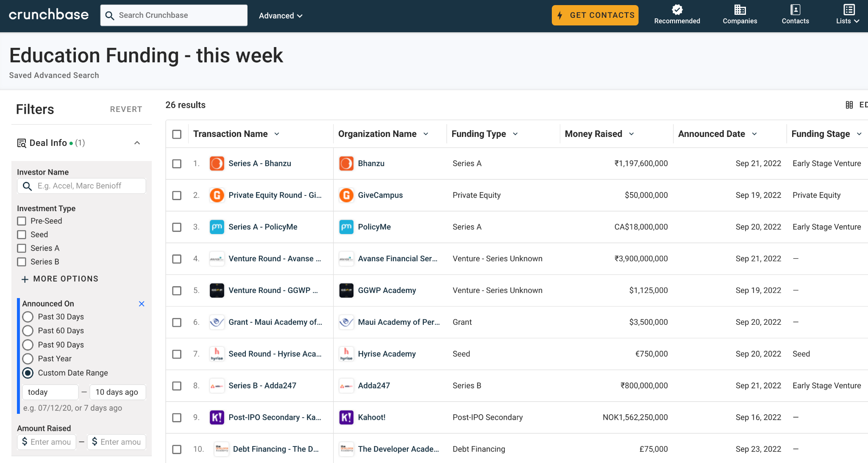The width and height of the screenshot is (868, 463).
Task: Click the minimum Amount Raised field
Action: [x=47, y=442]
